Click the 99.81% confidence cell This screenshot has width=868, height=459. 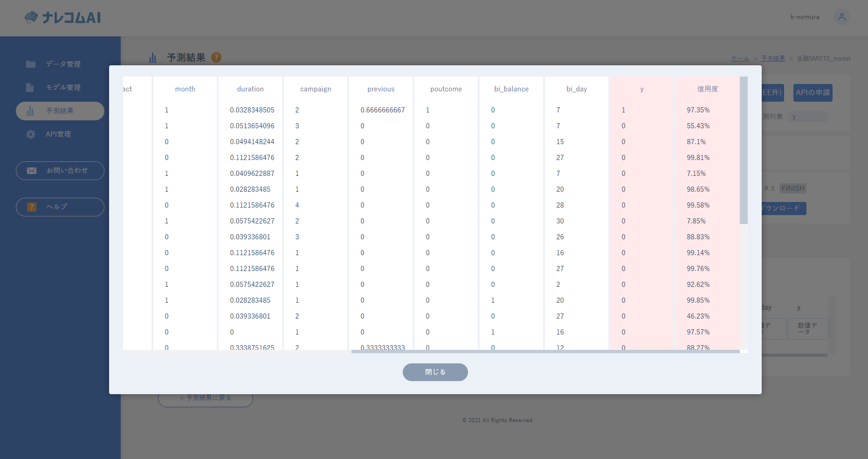coord(698,158)
